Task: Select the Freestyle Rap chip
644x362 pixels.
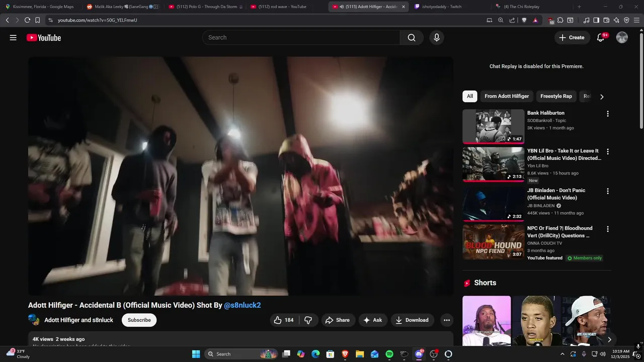Action: click(556, 96)
